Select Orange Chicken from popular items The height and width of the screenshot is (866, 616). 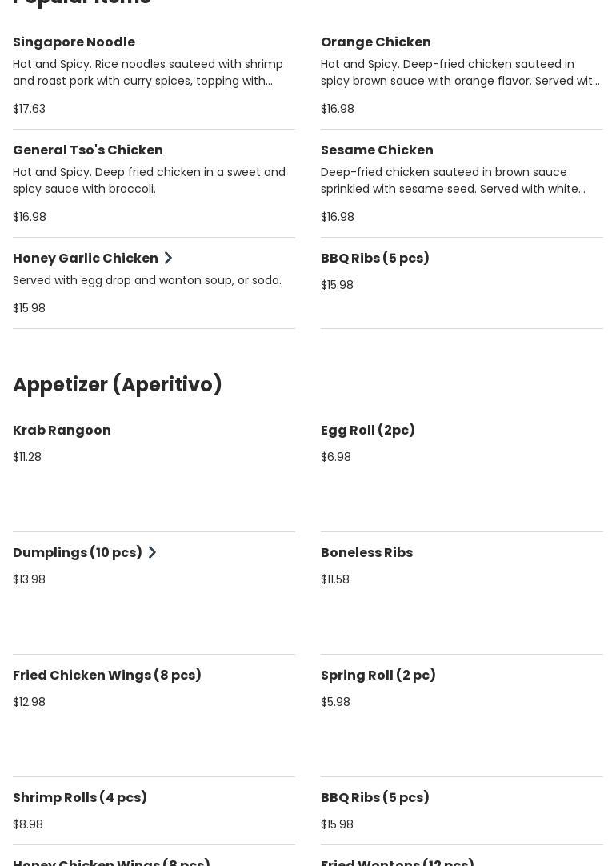click(x=375, y=42)
